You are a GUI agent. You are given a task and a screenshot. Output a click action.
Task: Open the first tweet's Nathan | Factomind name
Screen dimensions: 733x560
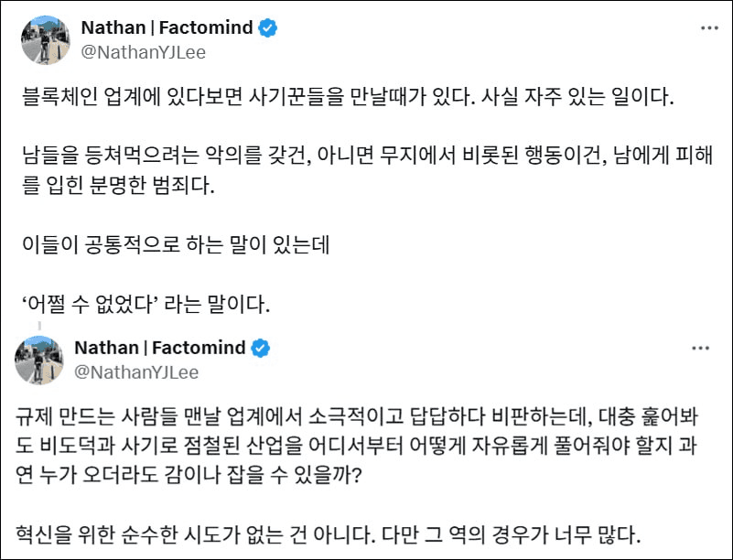click(167, 28)
